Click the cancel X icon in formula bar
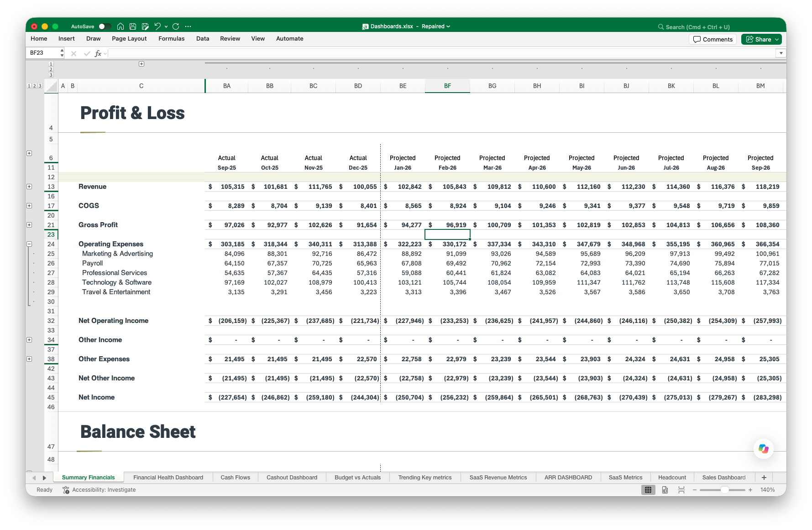812x530 pixels. click(x=73, y=53)
